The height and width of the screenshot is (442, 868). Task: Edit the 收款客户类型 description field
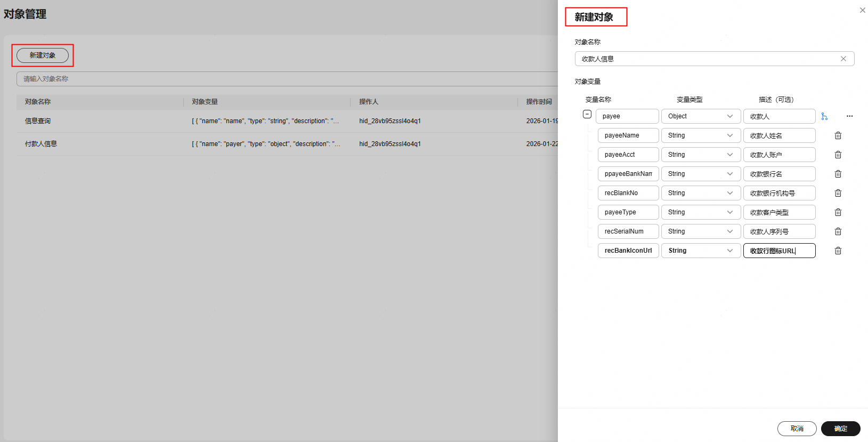780,212
